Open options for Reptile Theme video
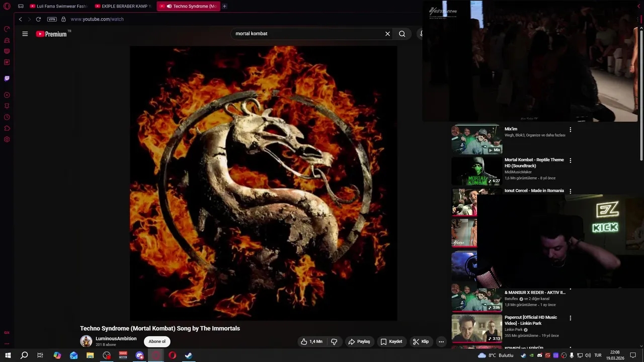 [x=570, y=160]
